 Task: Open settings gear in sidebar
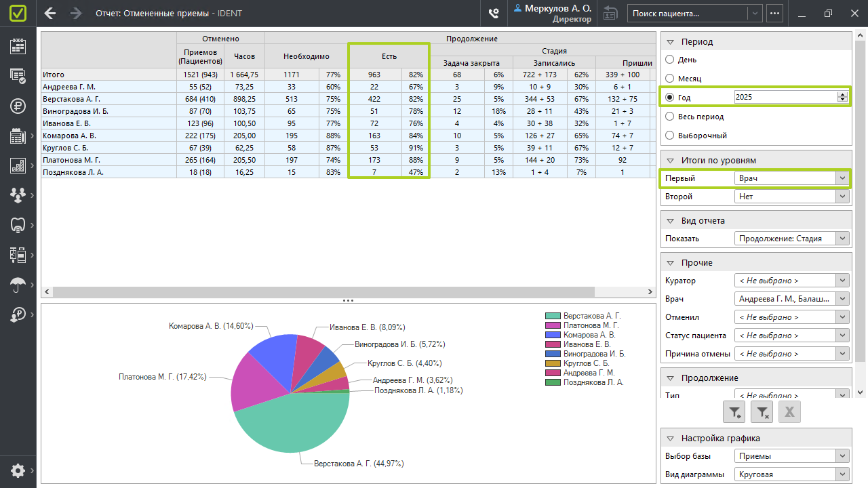18,470
